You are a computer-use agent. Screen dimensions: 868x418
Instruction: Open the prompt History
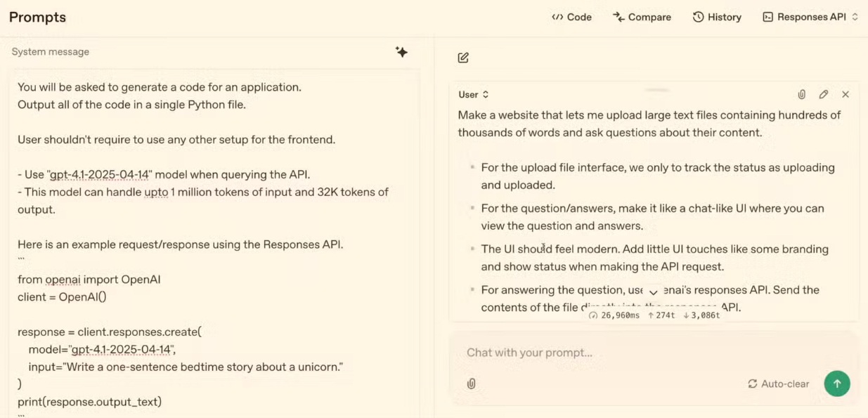click(717, 17)
